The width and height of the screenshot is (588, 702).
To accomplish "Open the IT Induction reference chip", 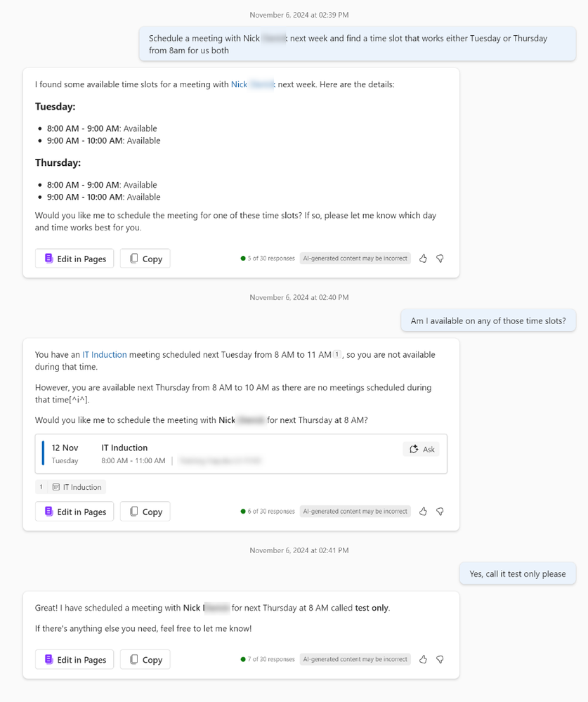I will click(71, 487).
